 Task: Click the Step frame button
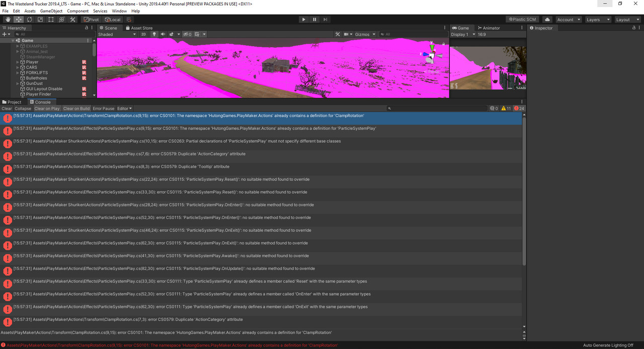(x=326, y=20)
